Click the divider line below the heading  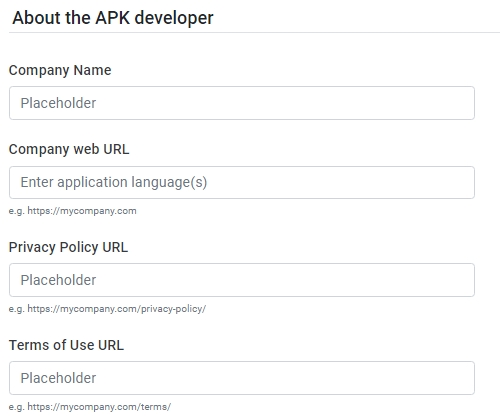click(x=254, y=33)
